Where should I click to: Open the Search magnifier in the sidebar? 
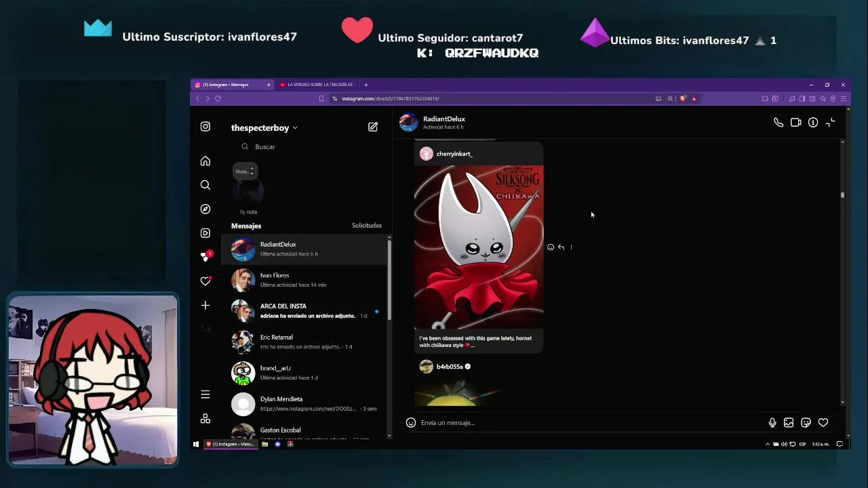coord(205,185)
